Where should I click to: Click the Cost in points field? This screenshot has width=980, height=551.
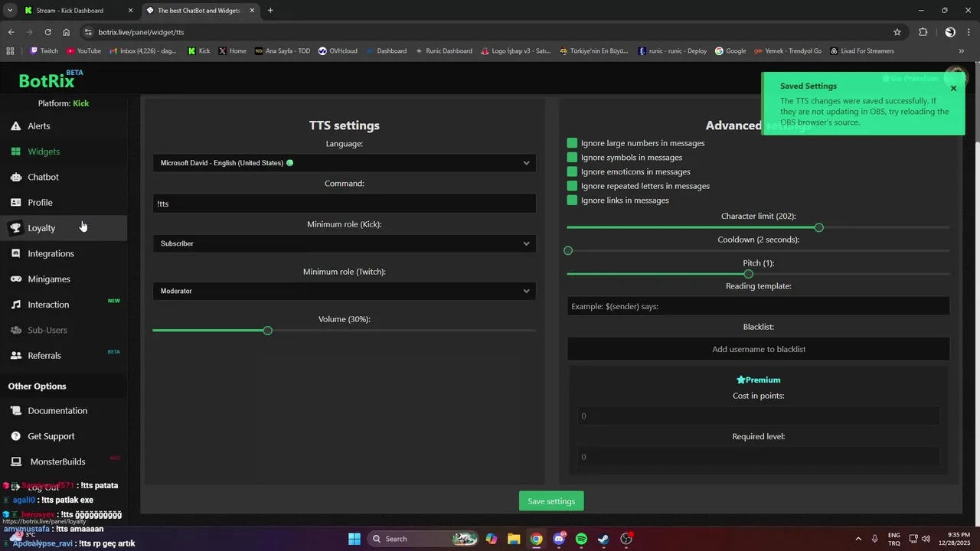tap(758, 416)
